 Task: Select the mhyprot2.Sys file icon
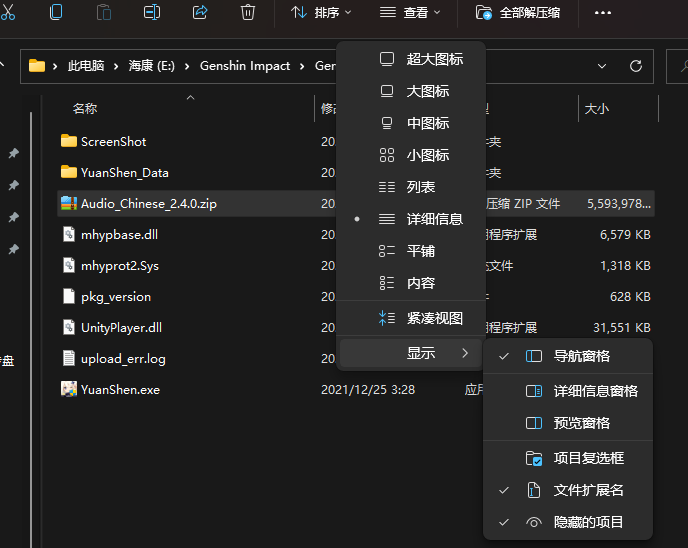pos(68,265)
